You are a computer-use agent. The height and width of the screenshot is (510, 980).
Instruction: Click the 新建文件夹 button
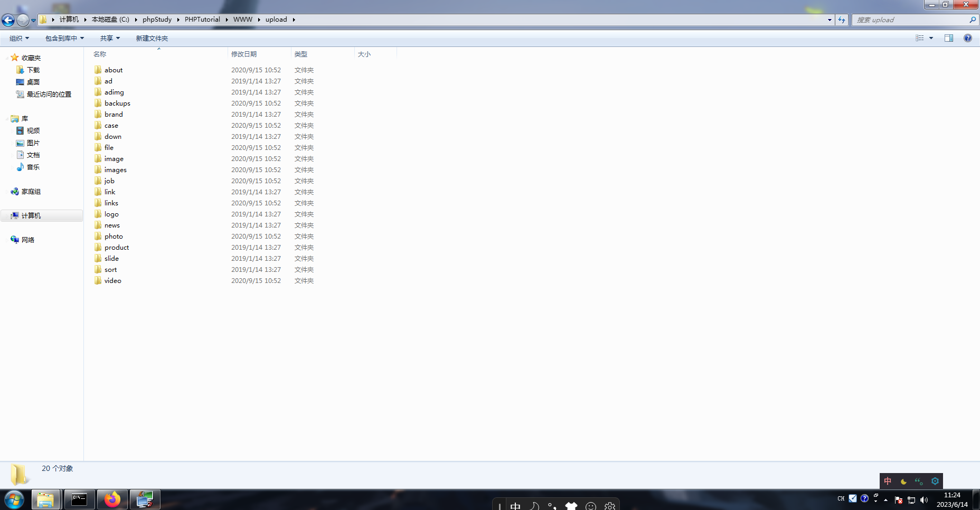(x=151, y=37)
